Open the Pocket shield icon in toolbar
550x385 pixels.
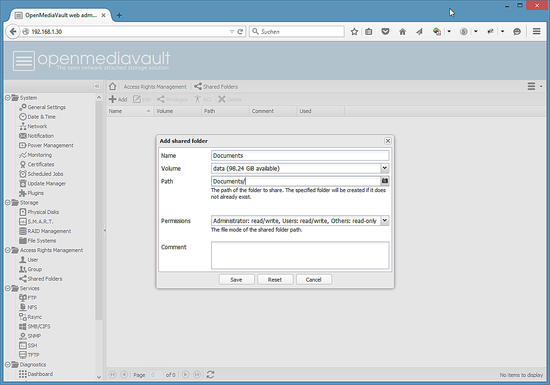point(385,32)
